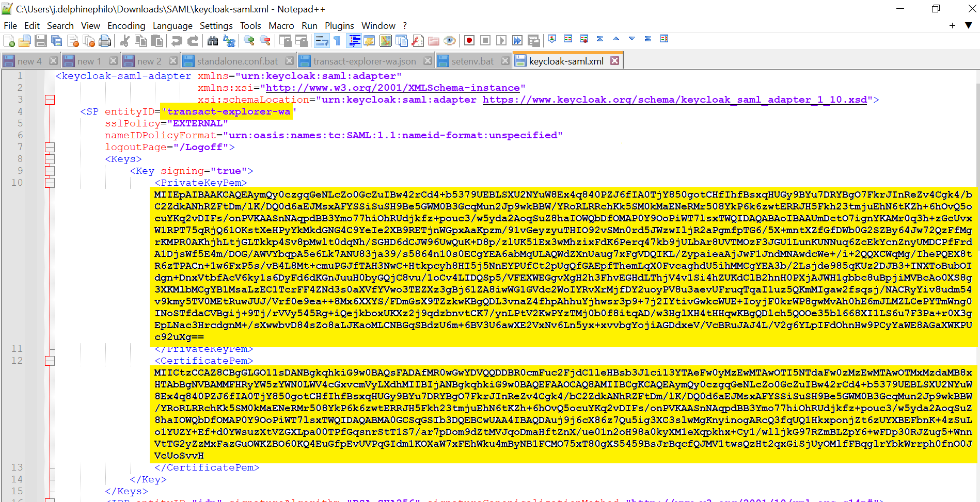Image resolution: width=980 pixels, height=502 pixels.
Task: Click line number 6 in margin
Action: (x=20, y=135)
